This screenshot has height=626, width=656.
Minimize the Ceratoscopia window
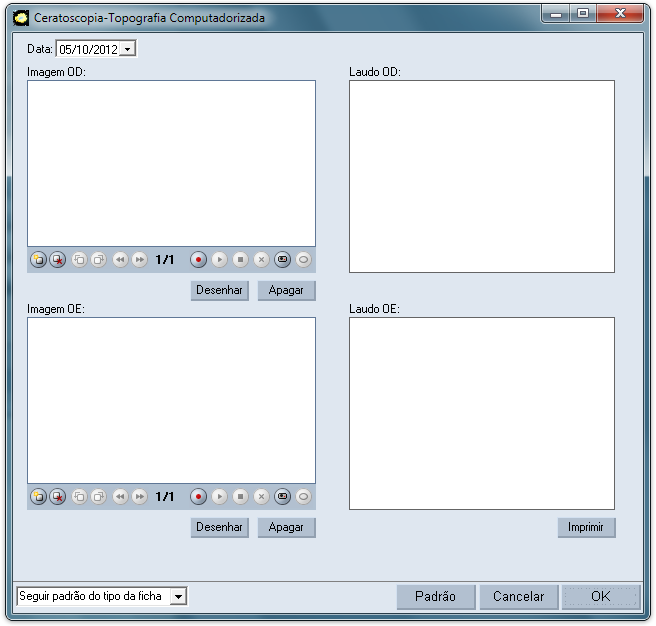(556, 14)
